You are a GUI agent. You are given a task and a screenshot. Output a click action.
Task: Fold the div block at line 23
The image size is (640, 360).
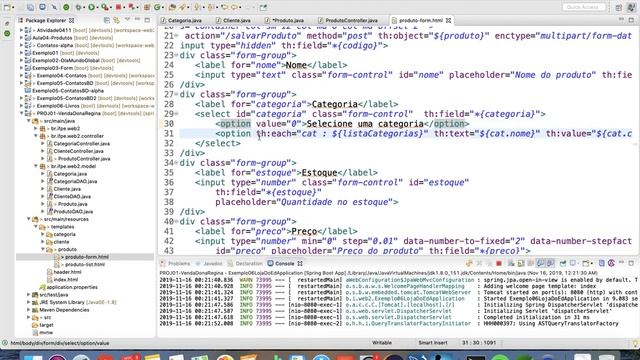176,55
